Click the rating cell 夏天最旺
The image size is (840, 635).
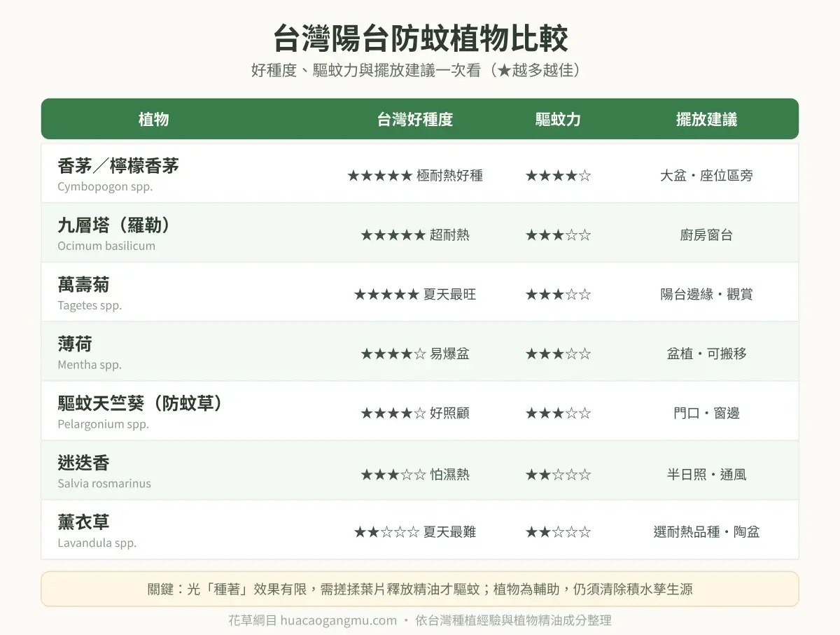[415, 295]
